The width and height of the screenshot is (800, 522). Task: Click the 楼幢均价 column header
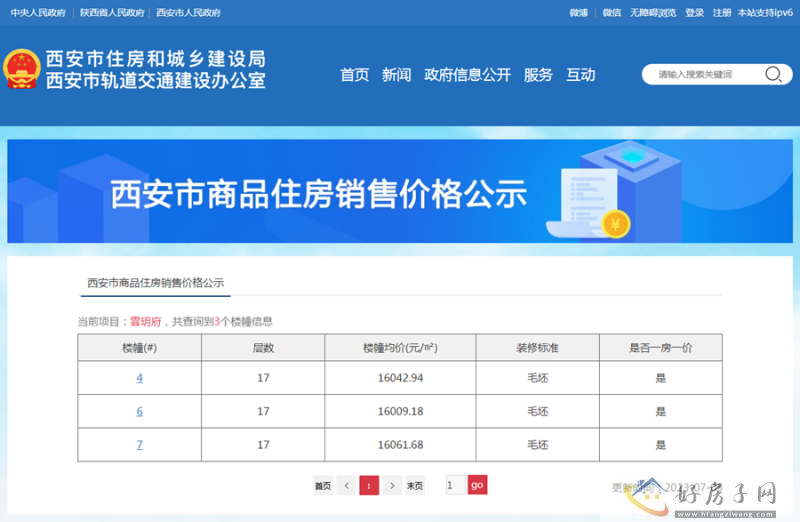(x=401, y=347)
